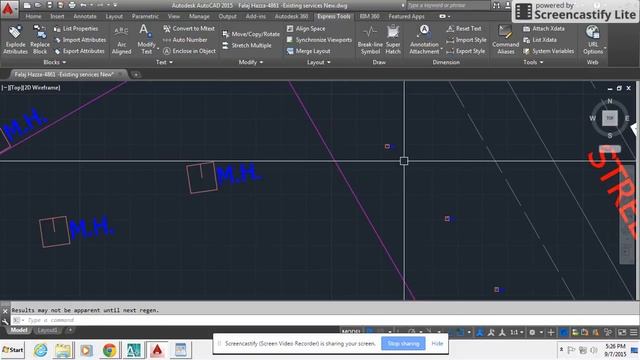
Task: Click Move/Copy/Rotate tool
Action: (x=251, y=34)
